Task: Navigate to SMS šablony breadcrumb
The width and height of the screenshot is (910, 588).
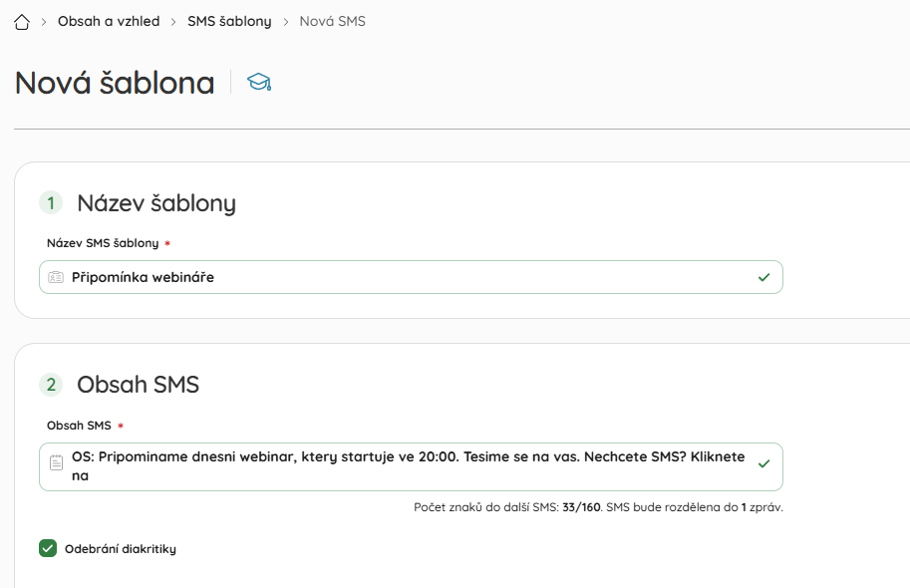Action: tap(229, 22)
